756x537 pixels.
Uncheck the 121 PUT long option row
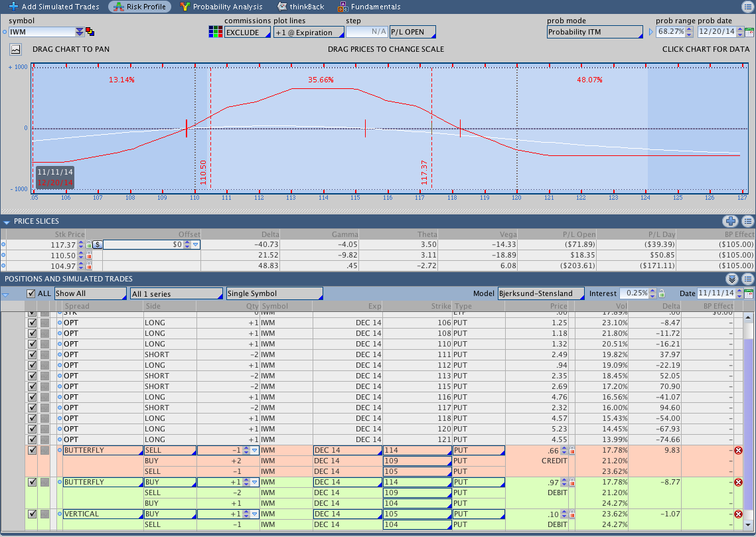coord(33,439)
